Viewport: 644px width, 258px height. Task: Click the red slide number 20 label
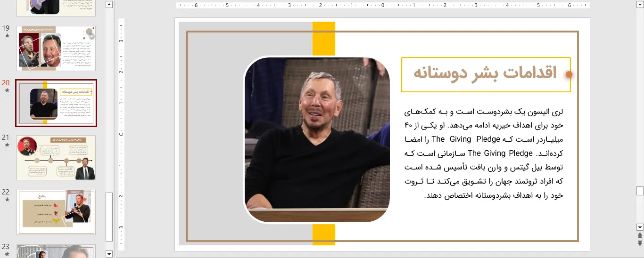6,83
